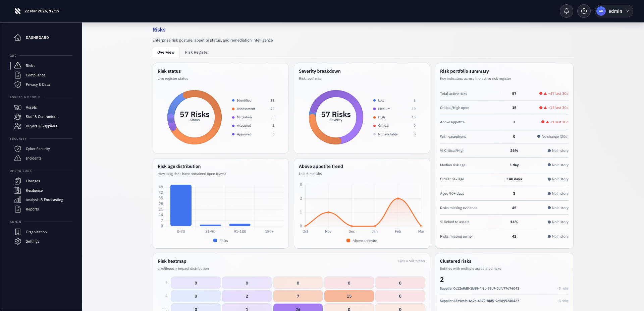Viewport: 644px width, 311px height.
Task: Toggle the Above appetite legend series
Action: point(362,241)
